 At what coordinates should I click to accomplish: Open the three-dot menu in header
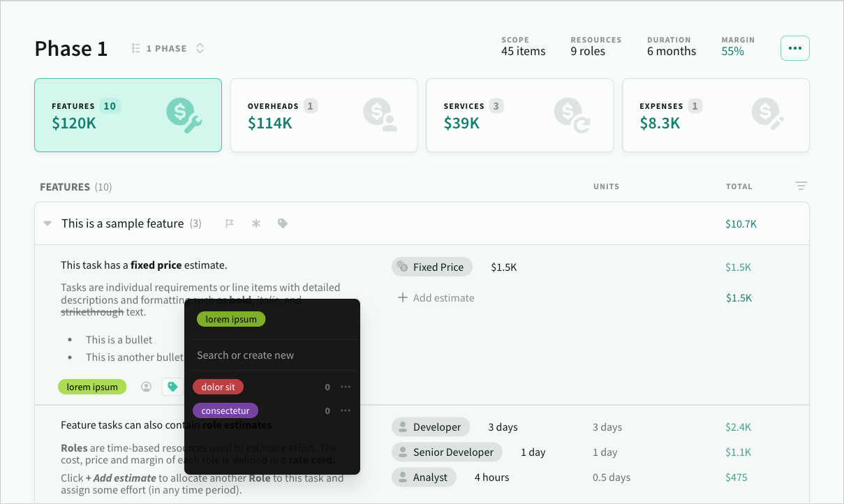click(x=794, y=48)
